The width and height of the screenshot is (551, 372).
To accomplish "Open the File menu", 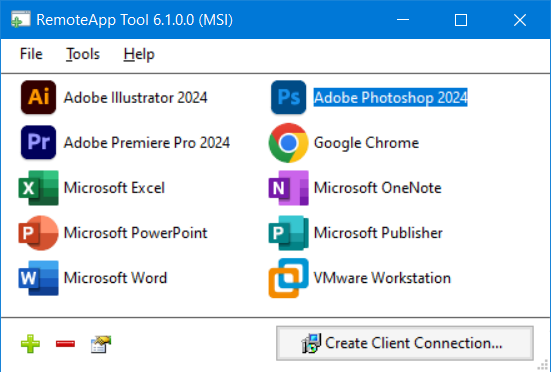I will [31, 54].
